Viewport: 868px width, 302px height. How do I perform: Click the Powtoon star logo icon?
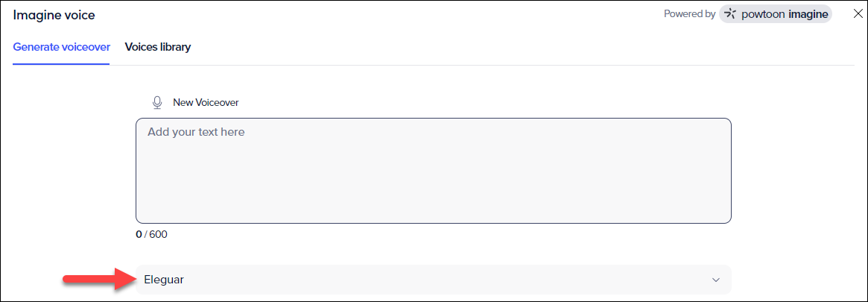[730, 14]
